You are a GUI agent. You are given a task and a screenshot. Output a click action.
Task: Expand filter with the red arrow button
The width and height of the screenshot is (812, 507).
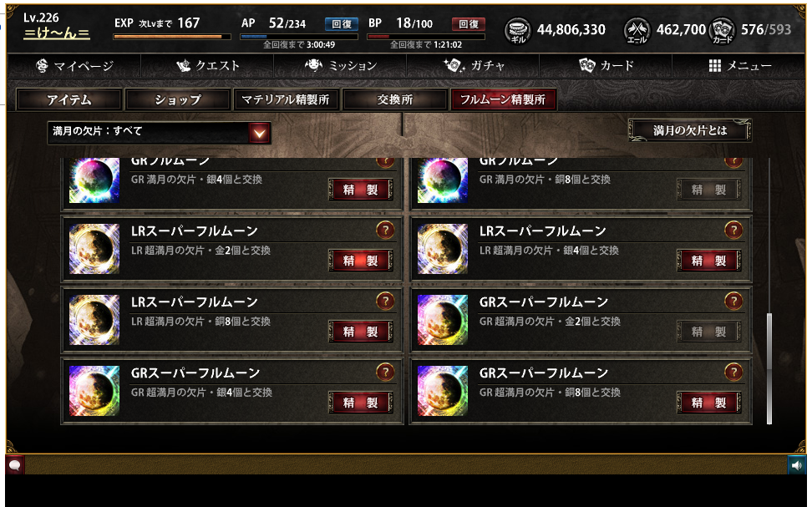(259, 133)
